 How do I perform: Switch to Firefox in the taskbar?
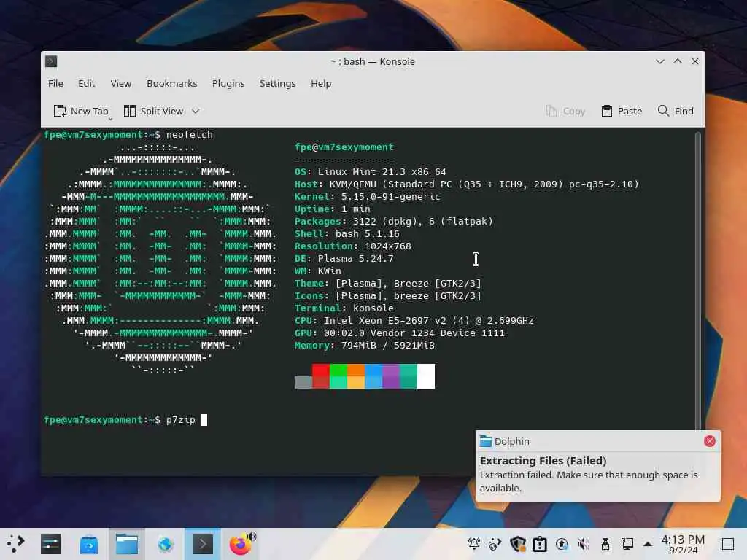coord(240,545)
